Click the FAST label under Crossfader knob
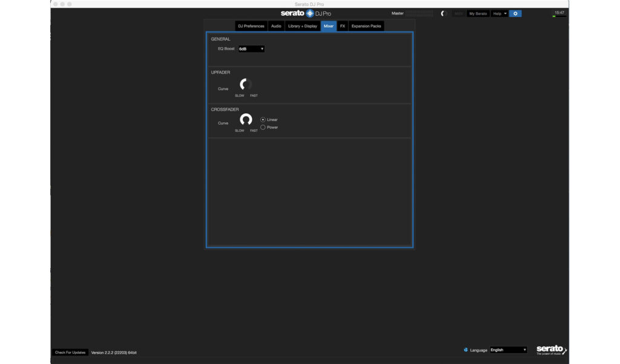Screen dimensions: 620x364 coord(254,131)
